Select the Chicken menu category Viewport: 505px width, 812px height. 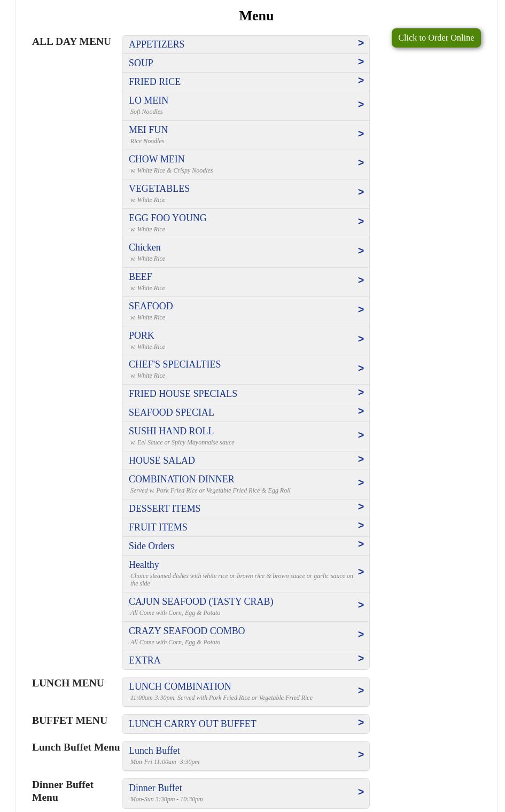point(145,247)
